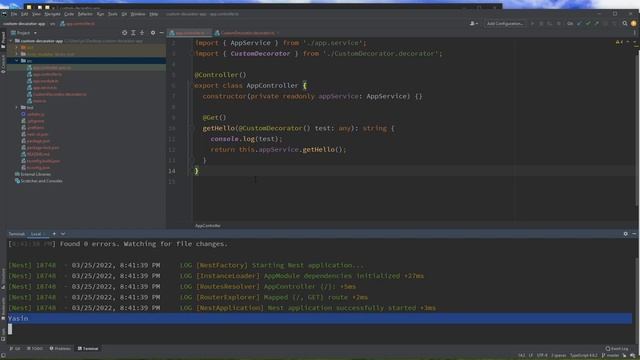The width and height of the screenshot is (640, 360).
Task: Click the warnings indicator in editor corner
Action: coord(619,42)
